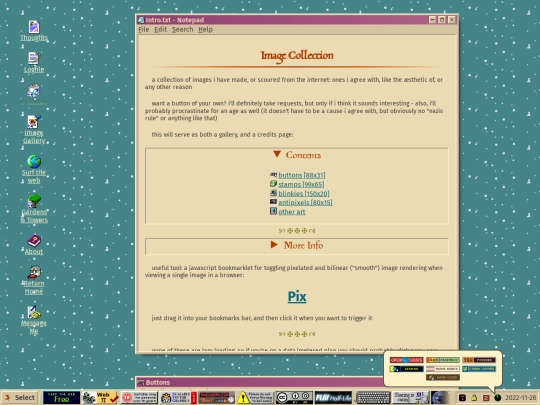540x405 pixels.
Task: Click the green clock tray icon
Action: pos(498,398)
